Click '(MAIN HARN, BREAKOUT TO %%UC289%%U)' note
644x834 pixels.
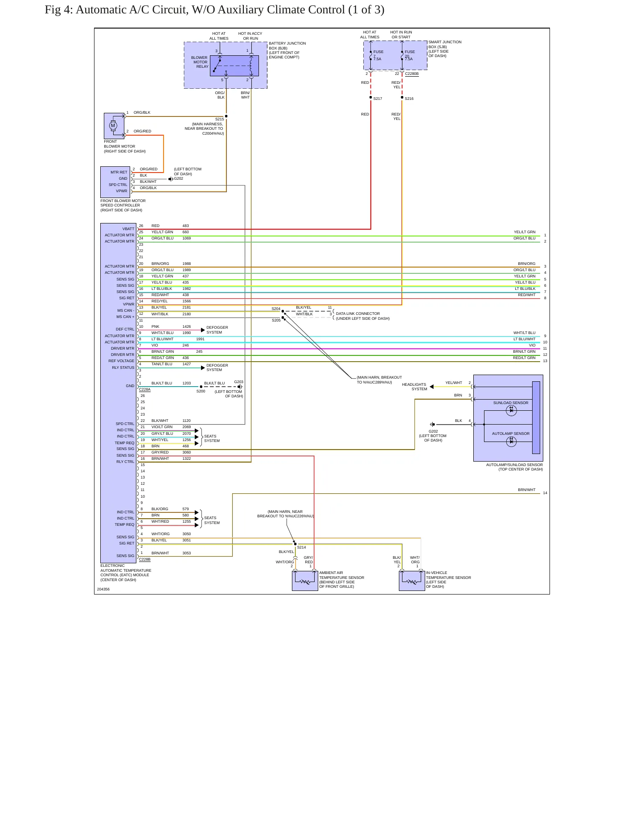point(379,380)
